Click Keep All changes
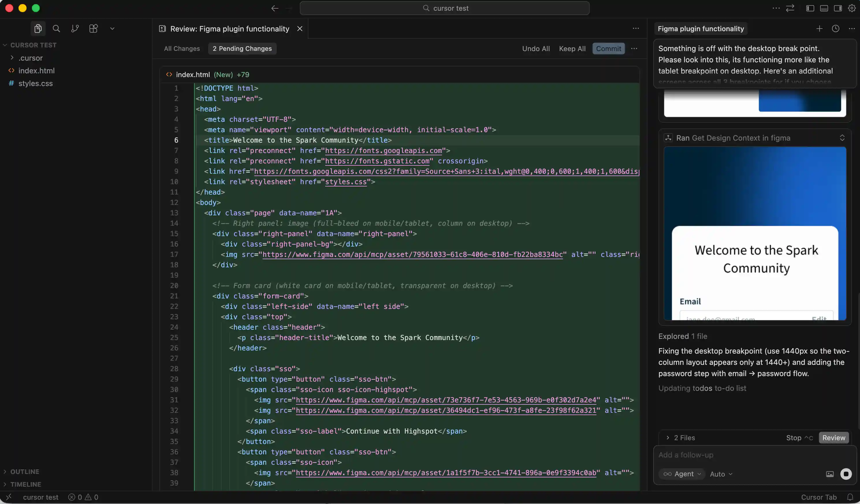This screenshot has height=504, width=860. click(572, 48)
